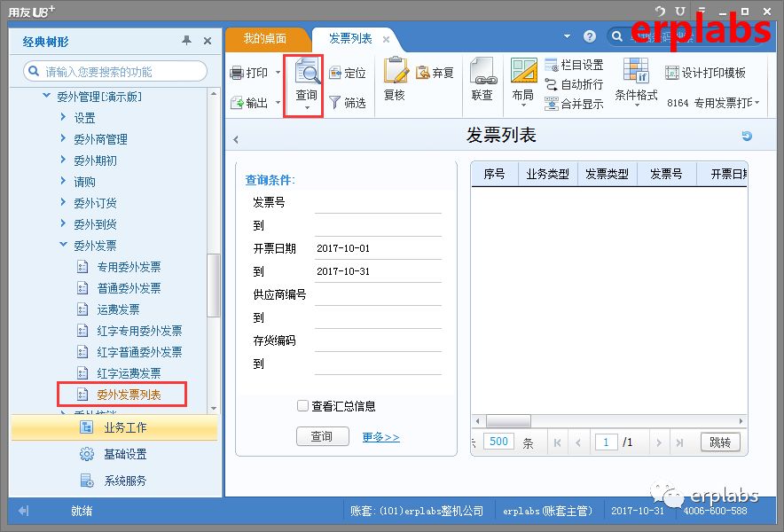784x532 pixels.
Task: Click the function search box in sidebar
Action: [x=115, y=72]
